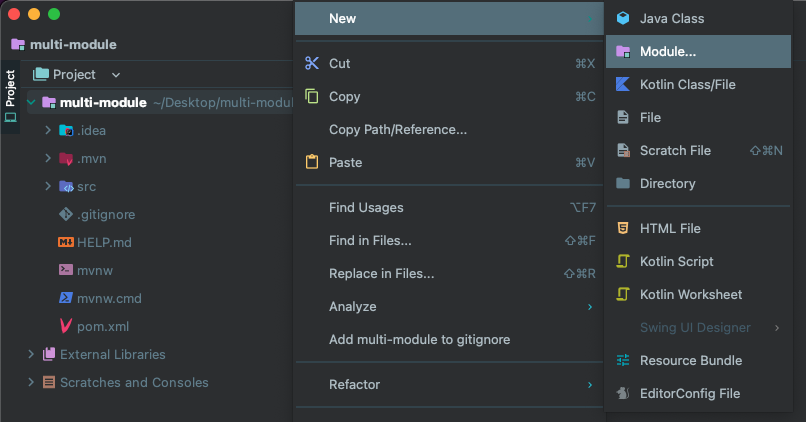Expand the .mvn folder
806x422 pixels.
pyautogui.click(x=48, y=158)
